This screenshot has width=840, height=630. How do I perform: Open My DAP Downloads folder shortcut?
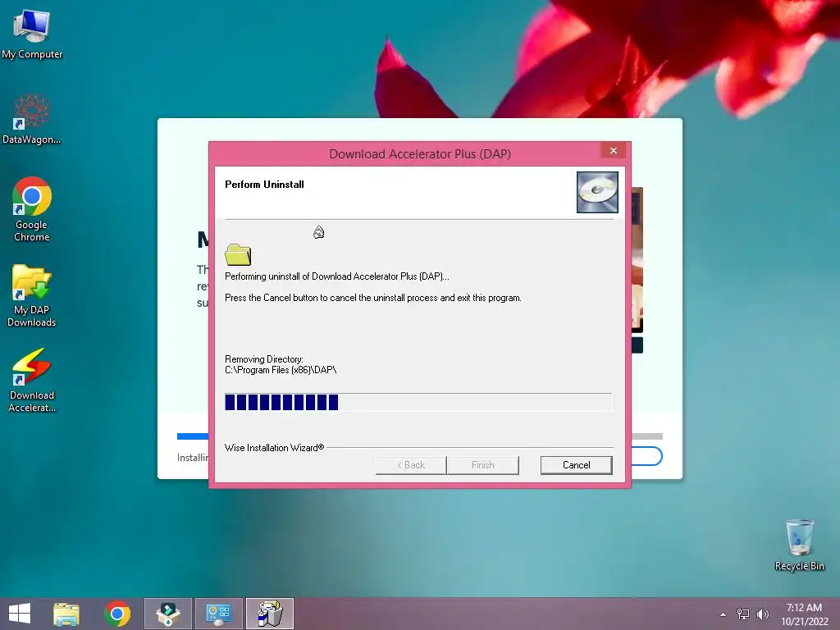pyautogui.click(x=32, y=295)
